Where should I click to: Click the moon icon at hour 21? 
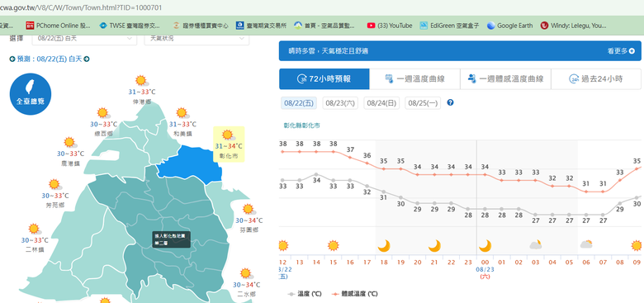click(434, 246)
